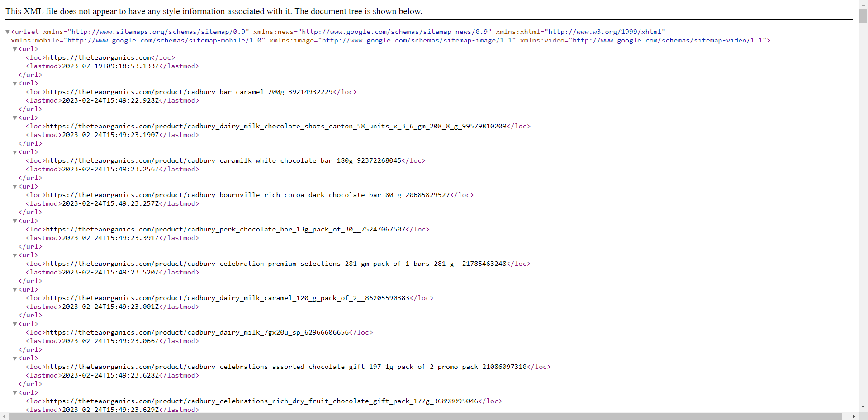Collapse url node containing cadbury_bar_caramel_200g
Viewport: 868px width, 420px height.
15,84
